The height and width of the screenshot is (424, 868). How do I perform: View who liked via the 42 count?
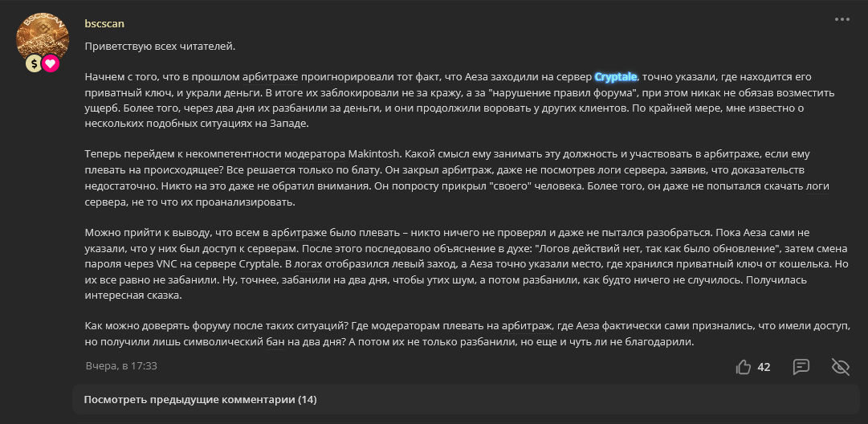click(764, 367)
